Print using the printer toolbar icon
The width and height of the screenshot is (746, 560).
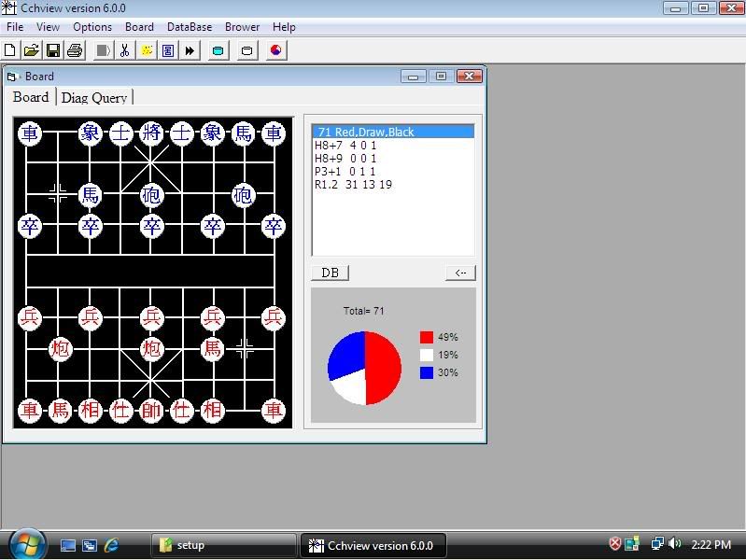(75, 50)
